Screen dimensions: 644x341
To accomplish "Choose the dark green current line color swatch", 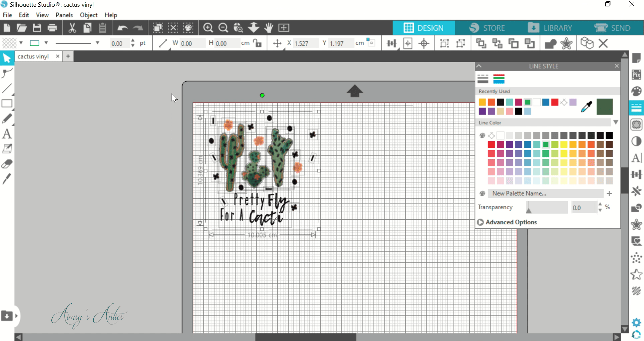I will [x=605, y=107].
